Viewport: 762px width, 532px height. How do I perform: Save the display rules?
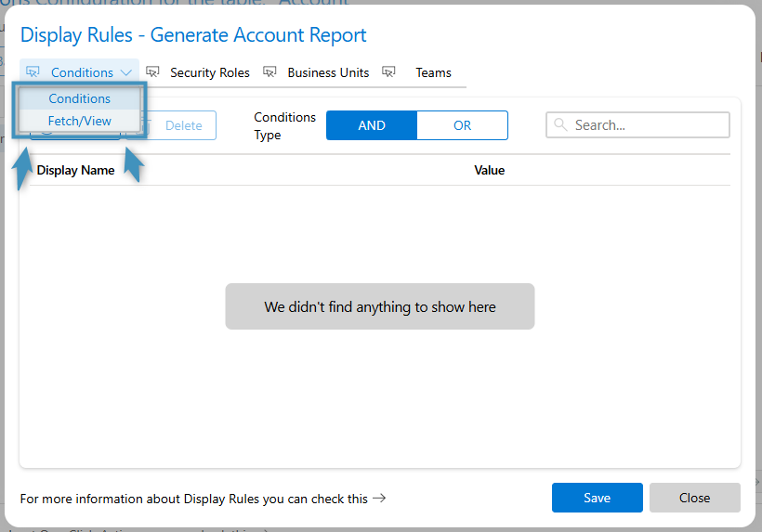[597, 498]
